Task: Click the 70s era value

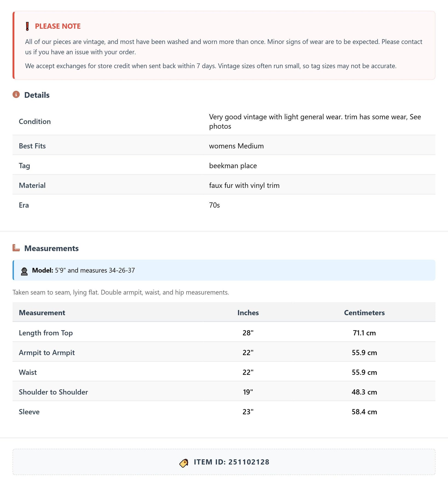Action: pos(215,205)
